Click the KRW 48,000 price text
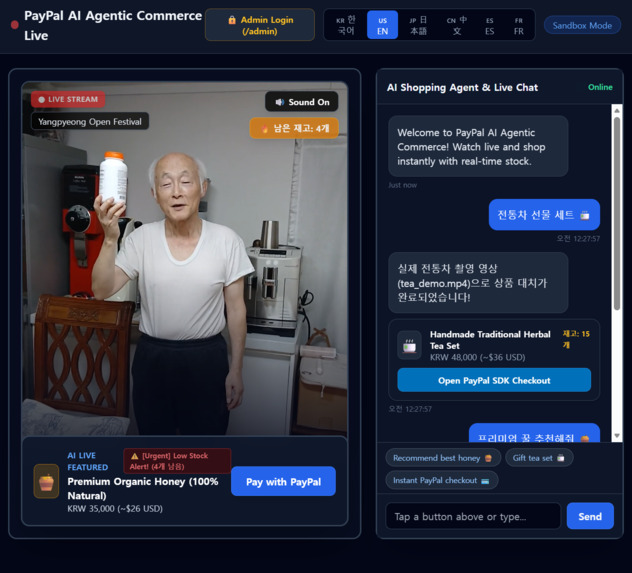632x573 pixels. point(478,357)
